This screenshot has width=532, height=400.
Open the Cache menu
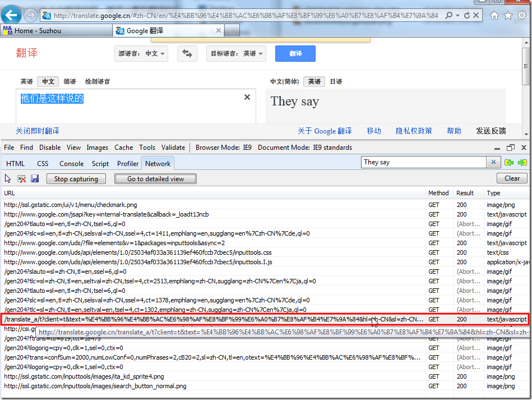pos(124,148)
